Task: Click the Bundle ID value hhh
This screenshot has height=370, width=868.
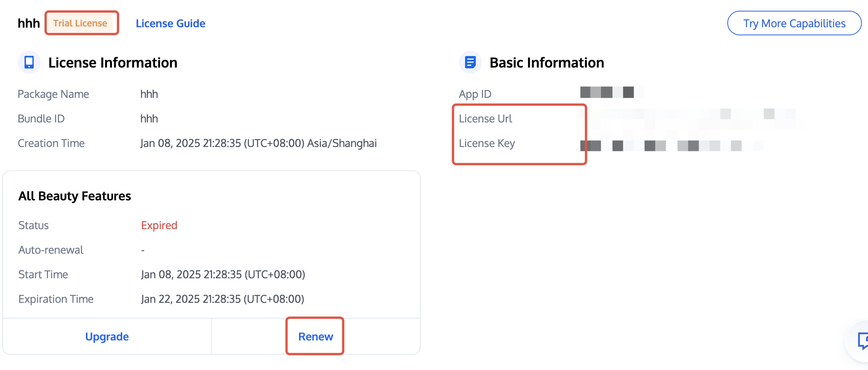Action: point(149,119)
